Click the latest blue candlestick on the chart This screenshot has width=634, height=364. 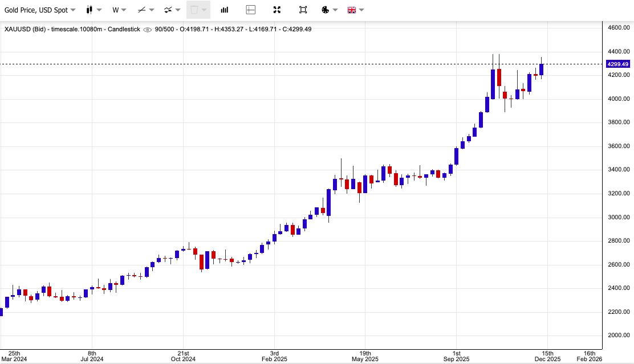[x=541, y=69]
